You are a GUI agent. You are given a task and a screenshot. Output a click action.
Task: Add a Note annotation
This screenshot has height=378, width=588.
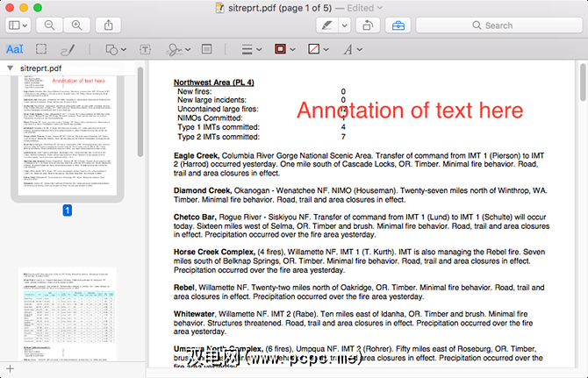(x=206, y=49)
